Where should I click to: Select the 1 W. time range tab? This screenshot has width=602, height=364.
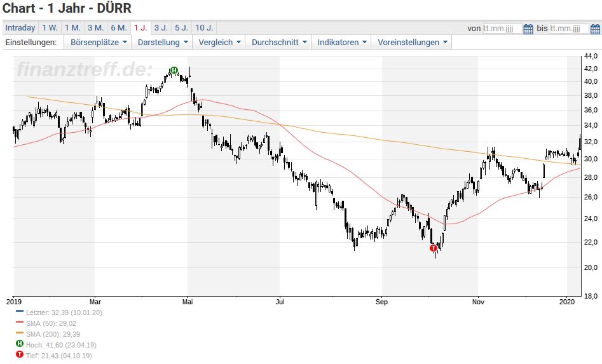pyautogui.click(x=50, y=27)
